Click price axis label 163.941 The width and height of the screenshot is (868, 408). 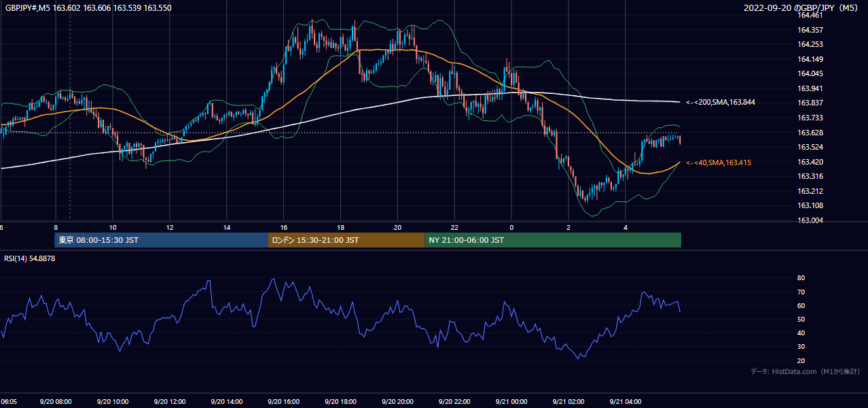tap(812, 88)
